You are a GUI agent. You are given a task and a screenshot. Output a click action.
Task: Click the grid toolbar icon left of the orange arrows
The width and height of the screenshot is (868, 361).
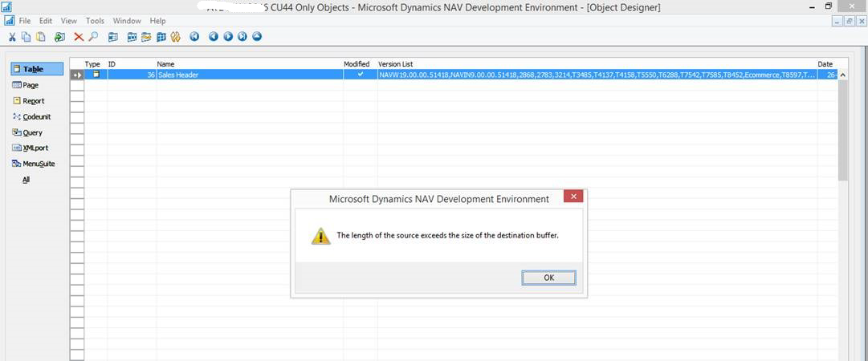pyautogui.click(x=161, y=37)
